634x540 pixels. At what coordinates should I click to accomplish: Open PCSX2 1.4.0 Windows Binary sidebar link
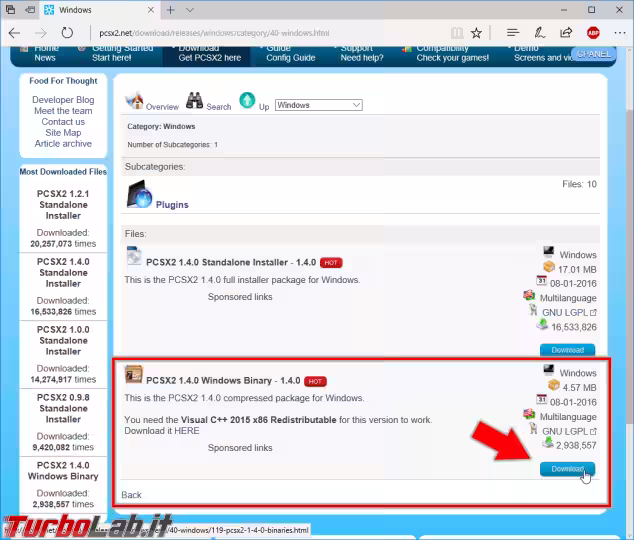pos(63,471)
